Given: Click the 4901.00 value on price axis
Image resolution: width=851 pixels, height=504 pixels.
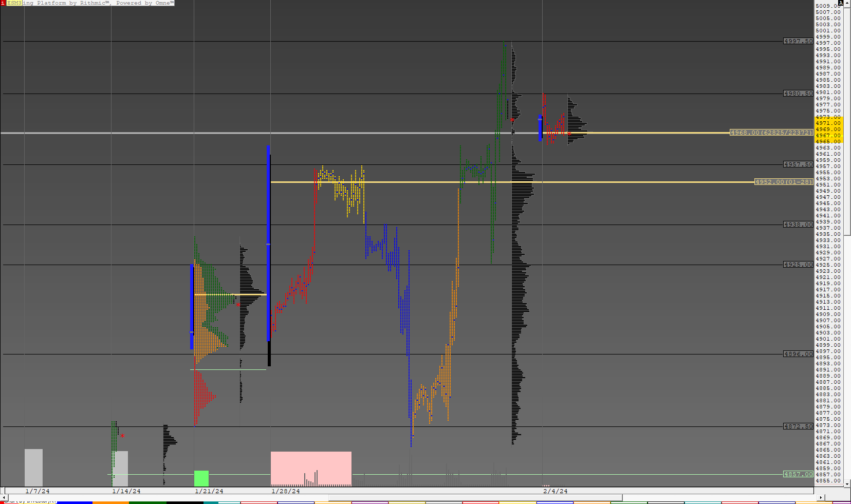Looking at the screenshot, I should pyautogui.click(x=828, y=339).
